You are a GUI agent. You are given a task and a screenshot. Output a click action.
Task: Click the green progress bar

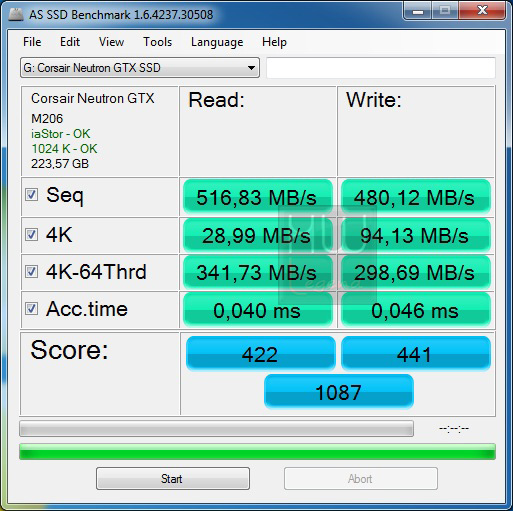click(257, 452)
